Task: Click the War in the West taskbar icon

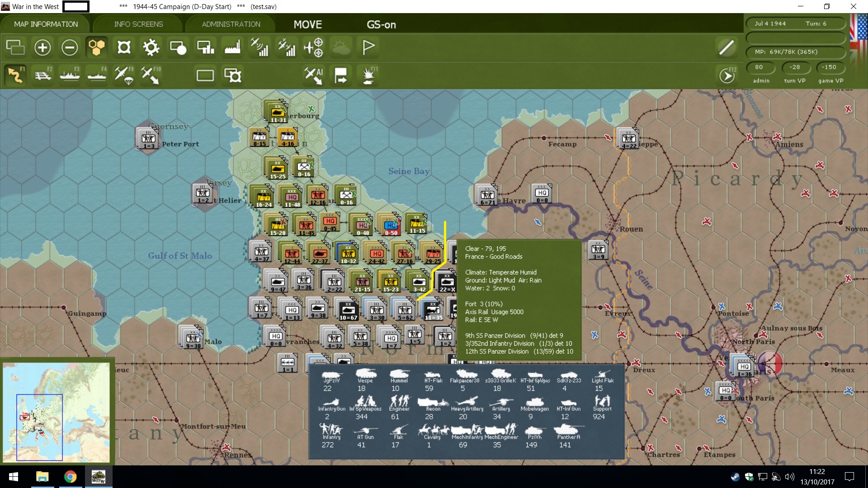Action: (x=98, y=477)
